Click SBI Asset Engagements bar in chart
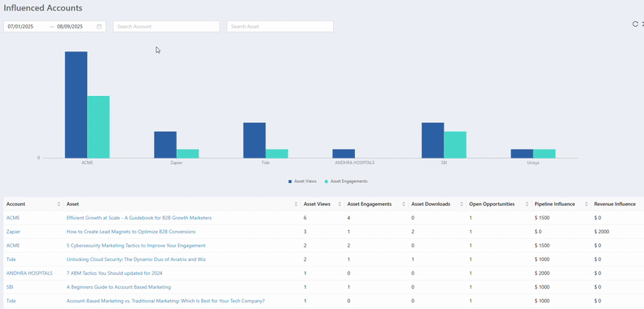644x309 pixels. click(x=455, y=145)
